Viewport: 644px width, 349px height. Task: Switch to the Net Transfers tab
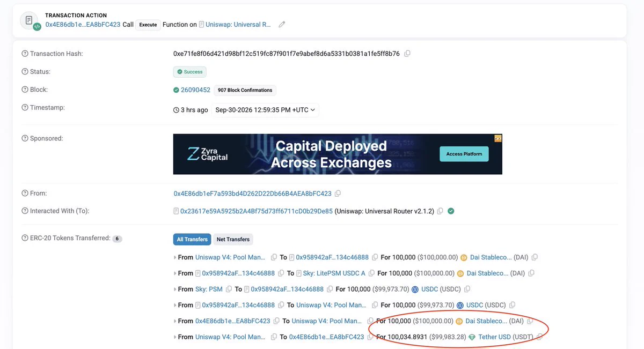coord(233,240)
